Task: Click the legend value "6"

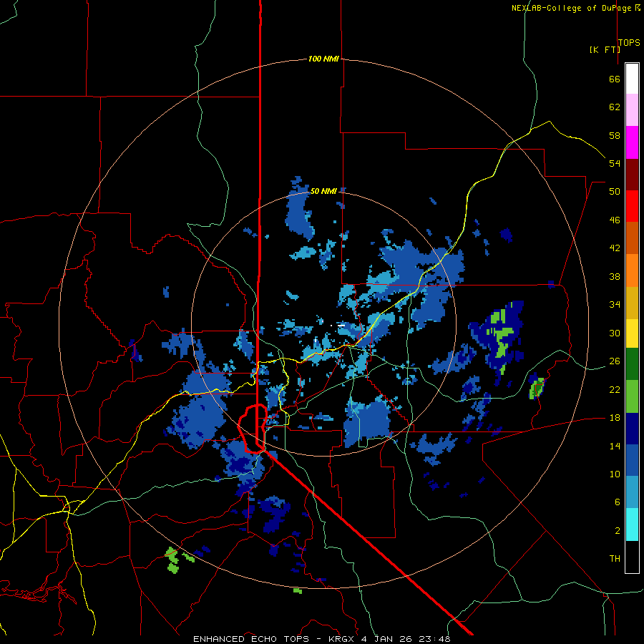Action: coord(618,502)
